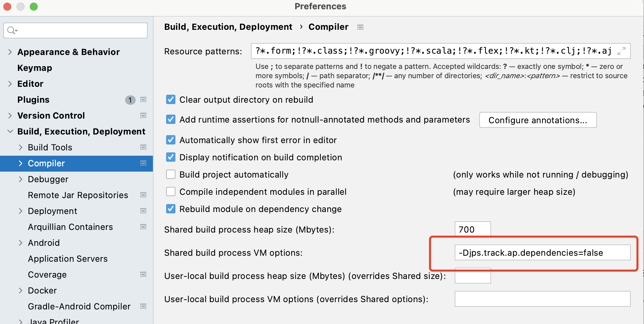Select Application Servers in the sidebar
Viewport: 644px width, 324px height.
point(68,259)
